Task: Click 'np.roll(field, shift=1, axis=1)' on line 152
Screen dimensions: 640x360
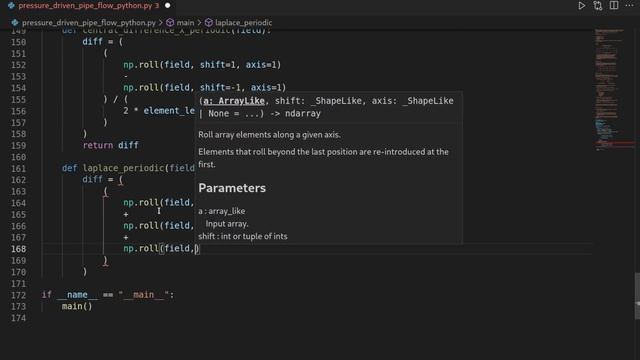Action: [x=202, y=65]
